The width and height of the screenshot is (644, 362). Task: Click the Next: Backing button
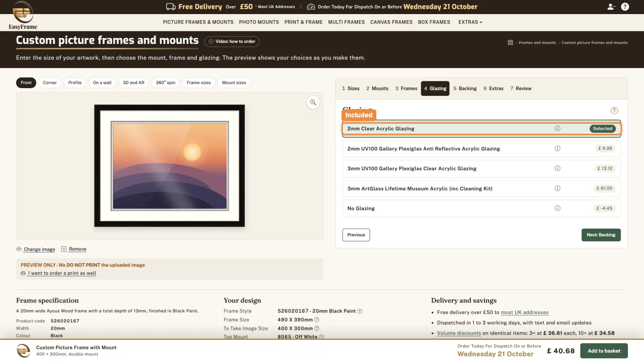(x=601, y=235)
